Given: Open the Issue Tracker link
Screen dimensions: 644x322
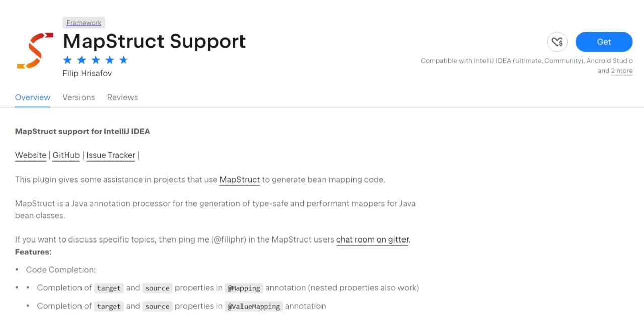Looking at the screenshot, I should [x=111, y=155].
